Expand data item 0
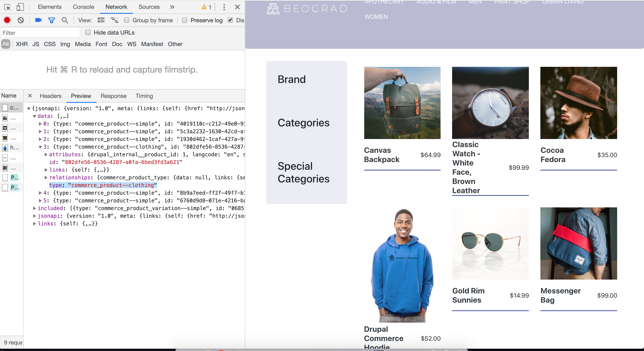This screenshot has height=351, width=644. 40,124
